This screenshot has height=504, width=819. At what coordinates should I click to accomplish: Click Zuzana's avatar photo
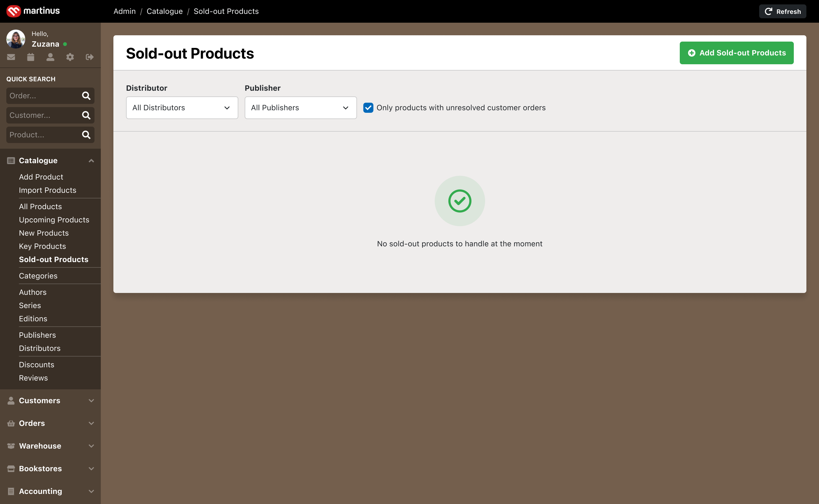pos(16,39)
